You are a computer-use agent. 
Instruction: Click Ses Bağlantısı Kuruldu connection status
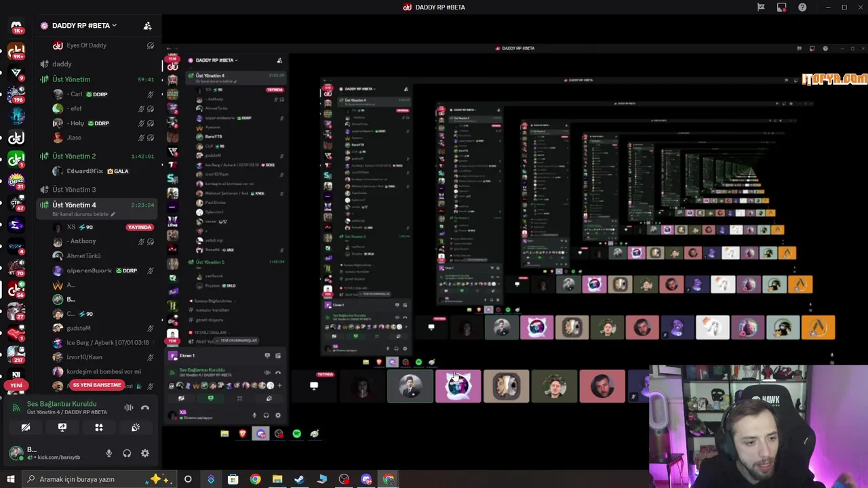60,404
